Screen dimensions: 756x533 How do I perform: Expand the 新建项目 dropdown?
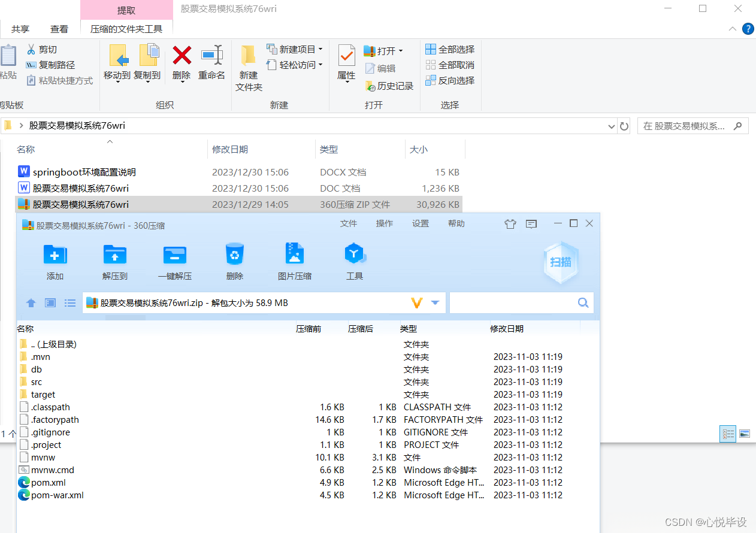[x=320, y=49]
